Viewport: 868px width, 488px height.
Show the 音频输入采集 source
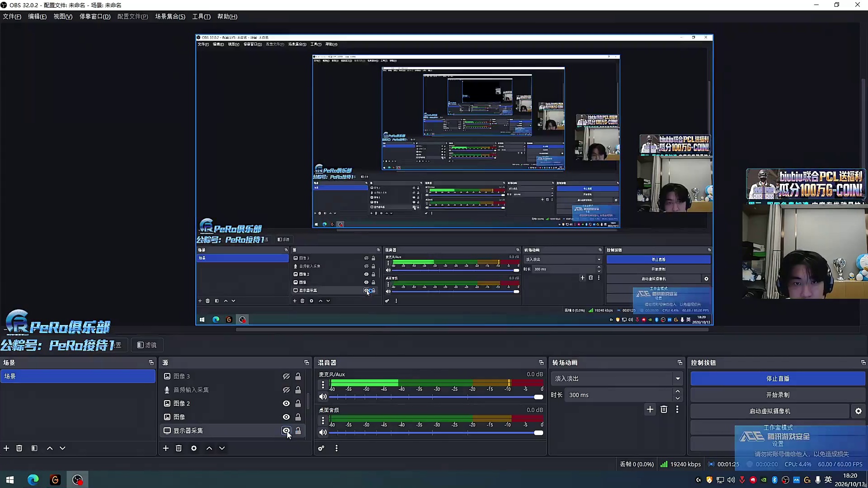[x=286, y=390]
